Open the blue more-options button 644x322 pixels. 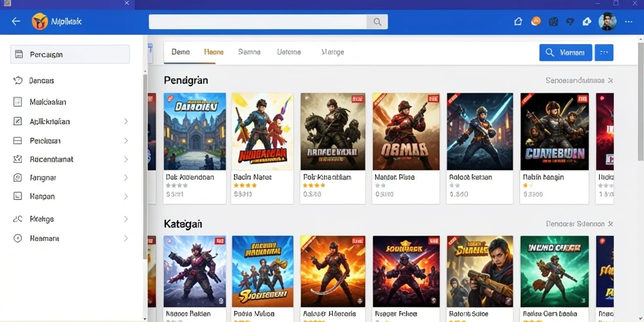tap(604, 53)
